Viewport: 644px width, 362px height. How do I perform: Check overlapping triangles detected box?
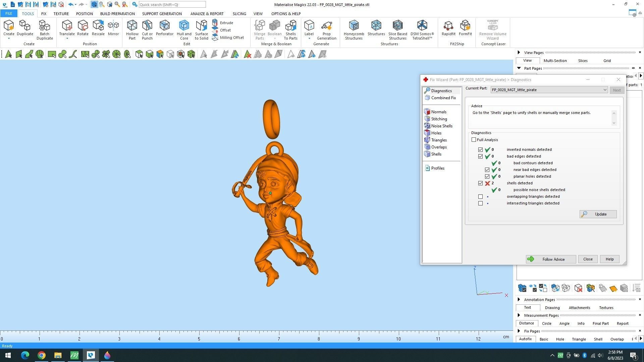pos(480,197)
